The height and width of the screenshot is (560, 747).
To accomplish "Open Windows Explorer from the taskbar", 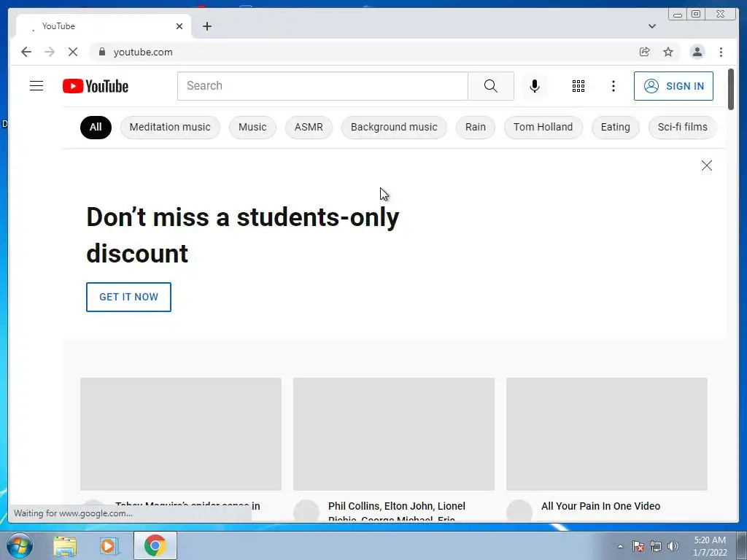I will pos(65,545).
